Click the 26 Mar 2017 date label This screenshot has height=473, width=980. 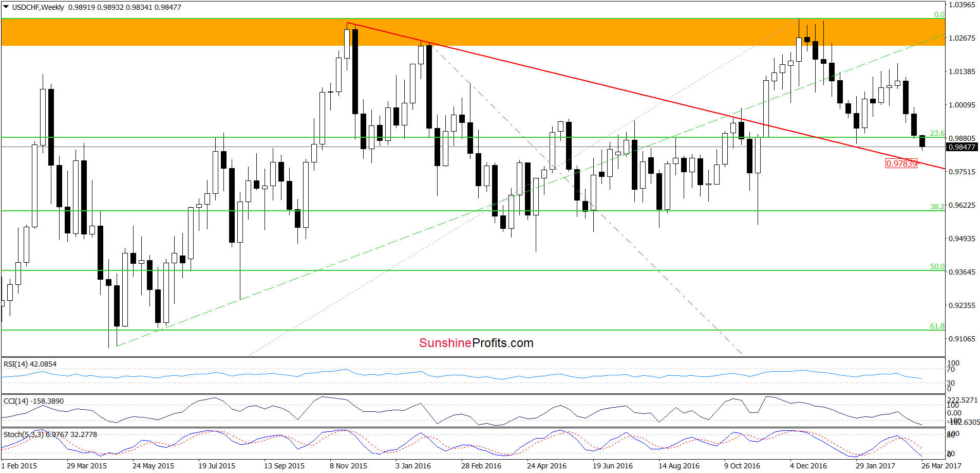[x=941, y=466]
